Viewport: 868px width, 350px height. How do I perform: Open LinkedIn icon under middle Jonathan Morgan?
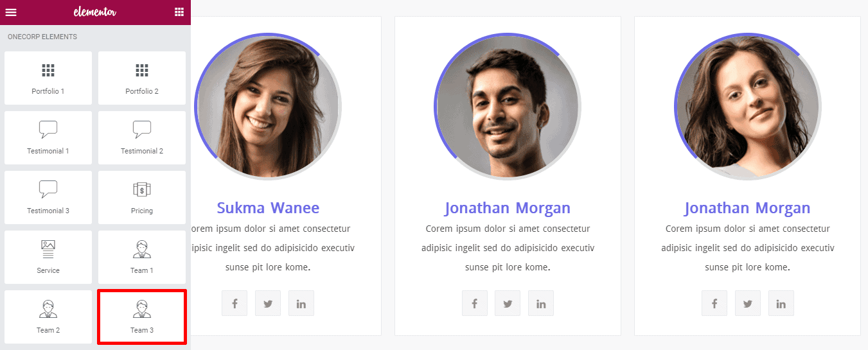[541, 303]
